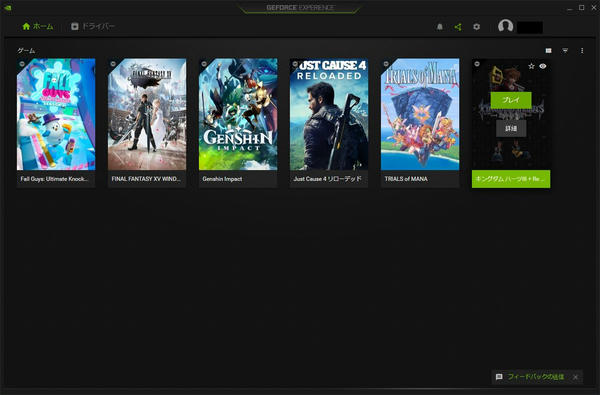Click the gray 詳細 button
The width and height of the screenshot is (600, 395).
pos(511,129)
